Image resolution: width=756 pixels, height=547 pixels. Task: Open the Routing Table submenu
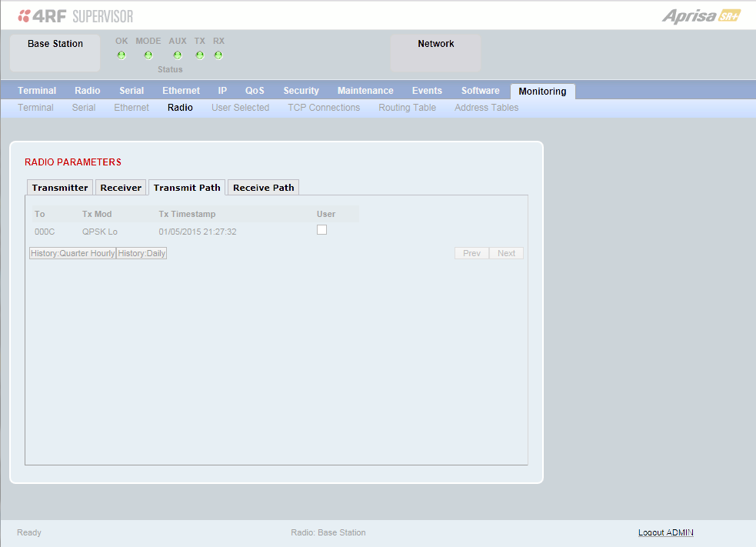point(408,108)
